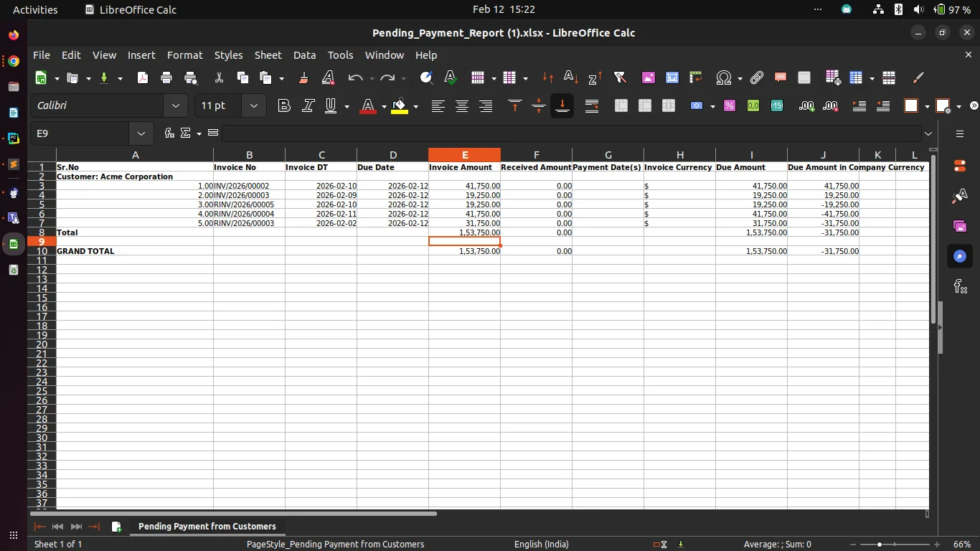Increase the indent
Viewport: 980px width, 551px height.
859,106
